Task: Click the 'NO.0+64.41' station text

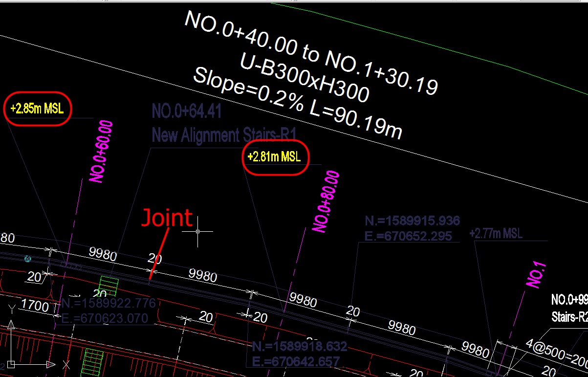Action: point(186,111)
